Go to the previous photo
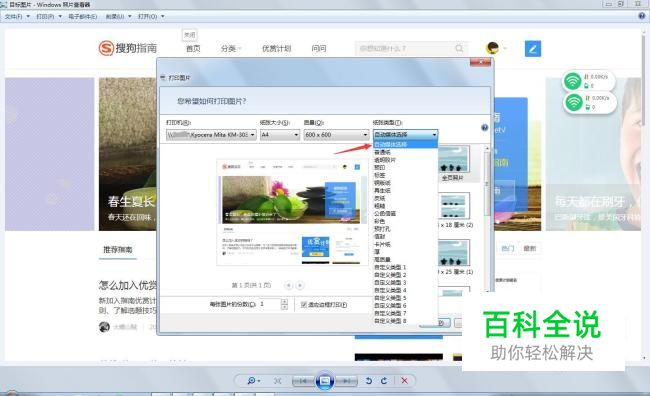Screen dimensions: 650x396 [303, 381]
